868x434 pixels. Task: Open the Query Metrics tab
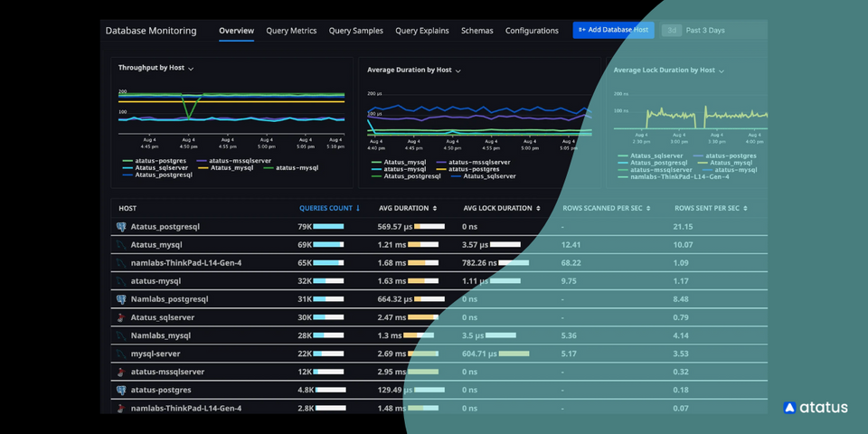click(x=291, y=31)
